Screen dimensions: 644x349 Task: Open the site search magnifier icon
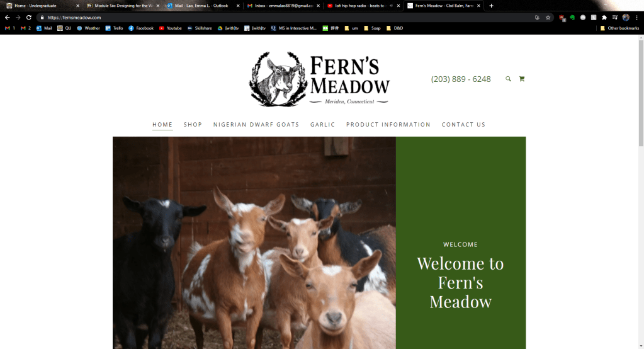[x=508, y=79]
